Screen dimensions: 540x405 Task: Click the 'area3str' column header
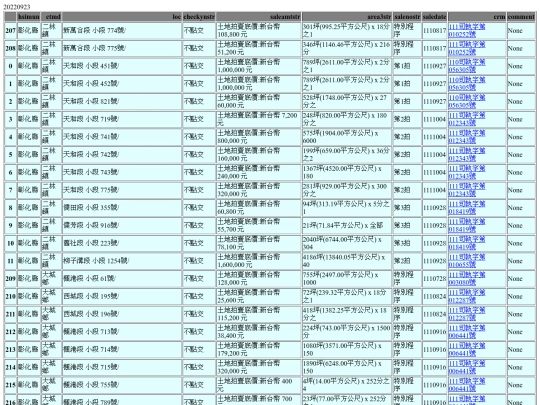(347, 17)
